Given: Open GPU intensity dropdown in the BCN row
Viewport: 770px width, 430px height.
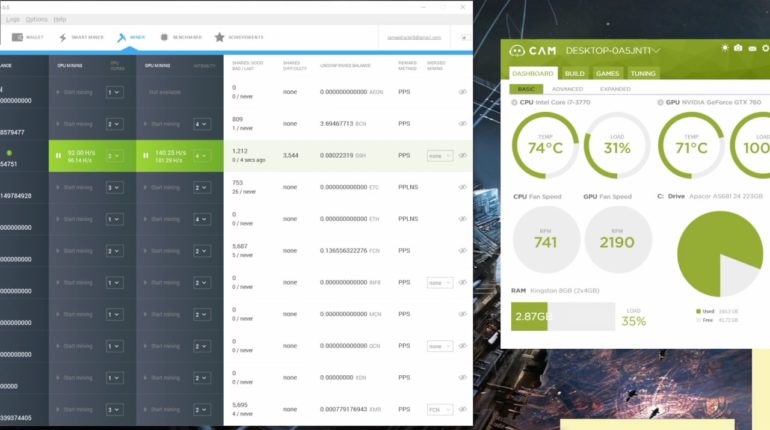Looking at the screenshot, I should click(x=202, y=124).
